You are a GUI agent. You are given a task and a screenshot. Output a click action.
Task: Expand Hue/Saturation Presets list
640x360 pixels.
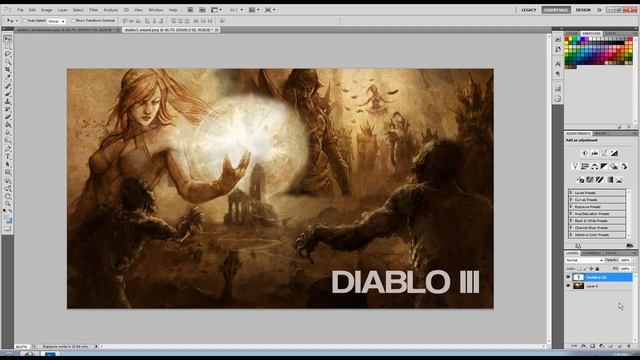pos(571,213)
